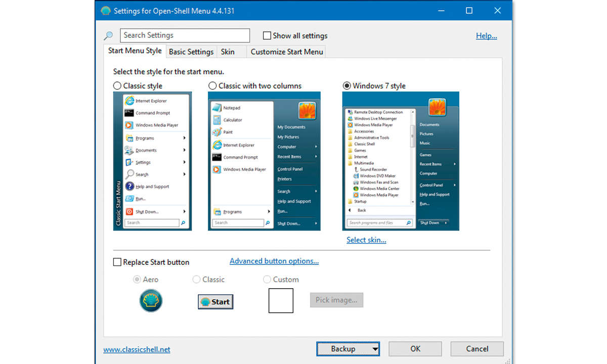Switch to the Start Menu Style tab
Screen dimensions: 607x364
(135, 51)
